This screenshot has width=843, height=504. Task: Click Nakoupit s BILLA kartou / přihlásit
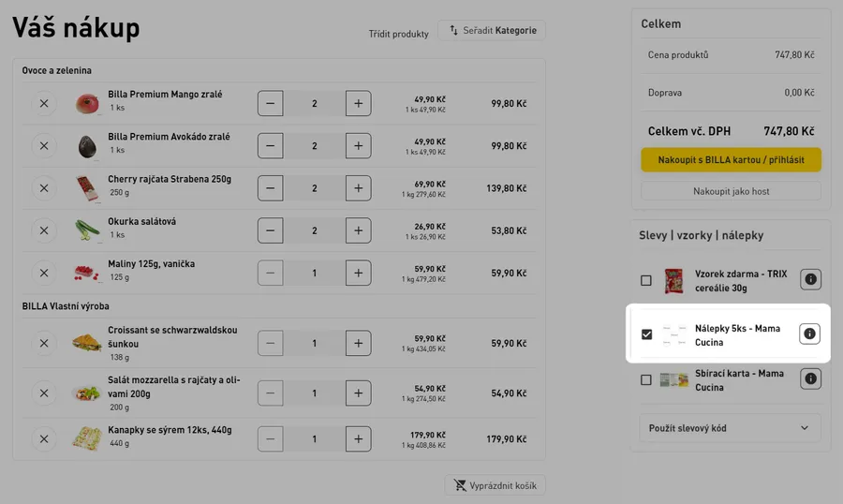[x=731, y=160]
